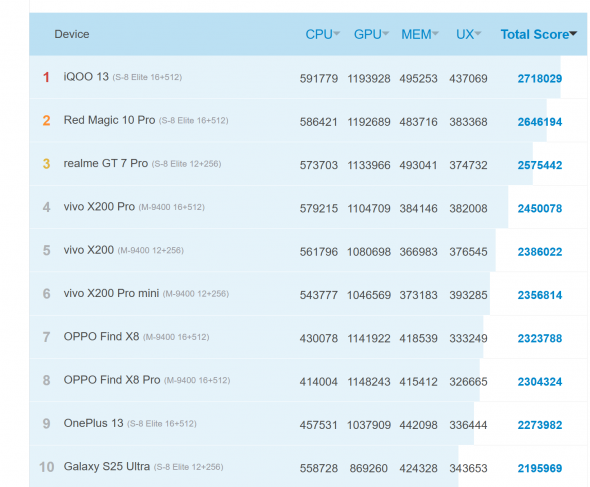Open the iQOO 13 device entry
This screenshot has height=487, width=590.
click(x=86, y=77)
